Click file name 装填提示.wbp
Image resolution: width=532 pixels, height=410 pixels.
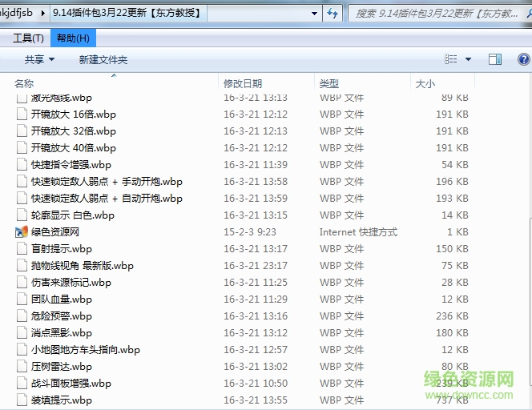pyautogui.click(x=62, y=400)
